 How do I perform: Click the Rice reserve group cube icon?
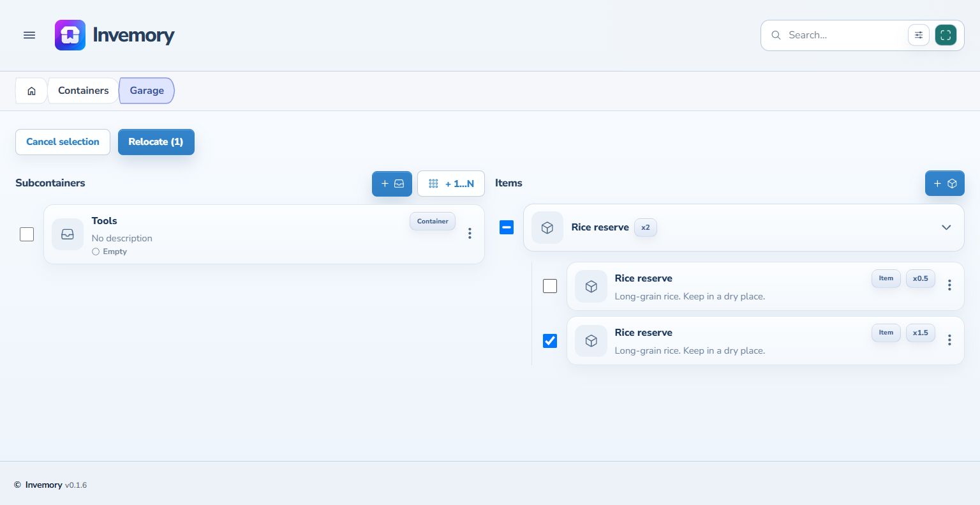pos(547,227)
